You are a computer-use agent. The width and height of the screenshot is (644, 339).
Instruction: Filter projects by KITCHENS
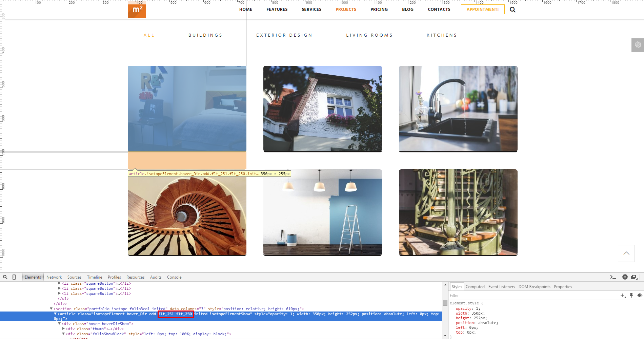442,35
